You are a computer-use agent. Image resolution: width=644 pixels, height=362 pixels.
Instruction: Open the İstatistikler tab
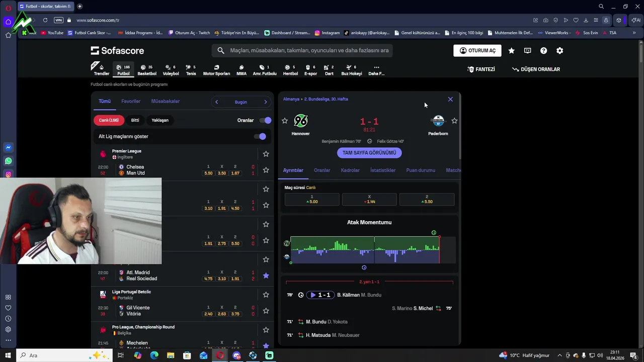383,170
